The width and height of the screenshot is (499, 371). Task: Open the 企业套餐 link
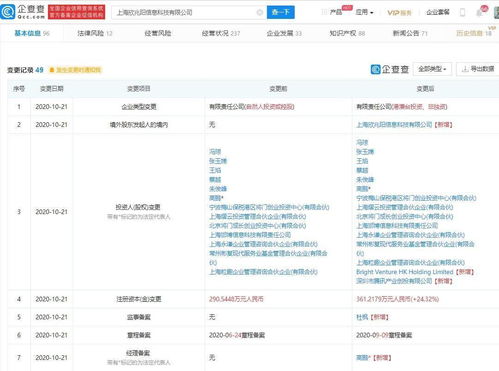coord(438,12)
